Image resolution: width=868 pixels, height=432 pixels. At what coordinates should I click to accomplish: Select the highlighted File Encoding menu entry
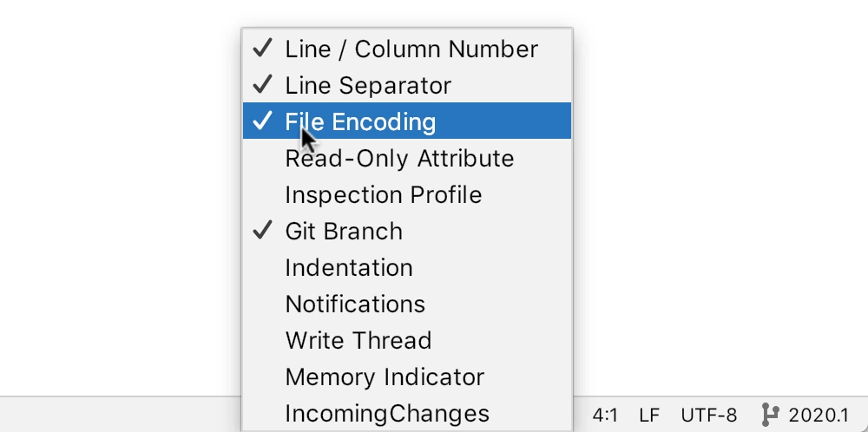point(407,121)
